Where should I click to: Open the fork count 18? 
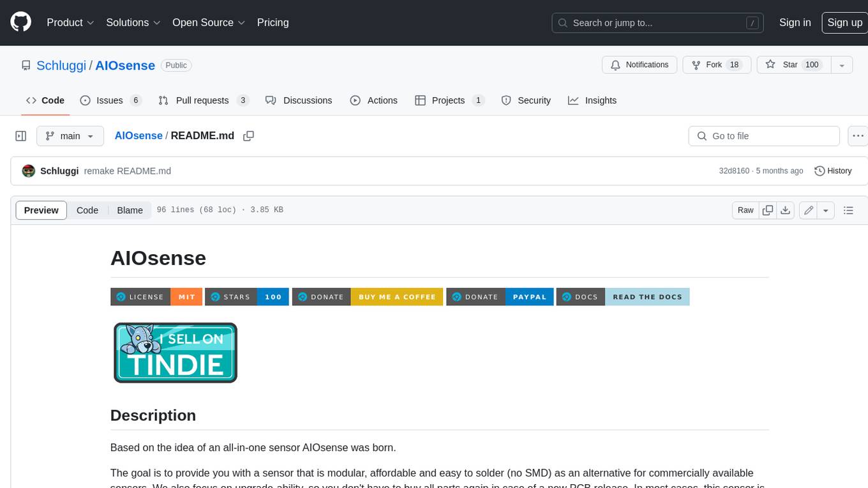[734, 65]
